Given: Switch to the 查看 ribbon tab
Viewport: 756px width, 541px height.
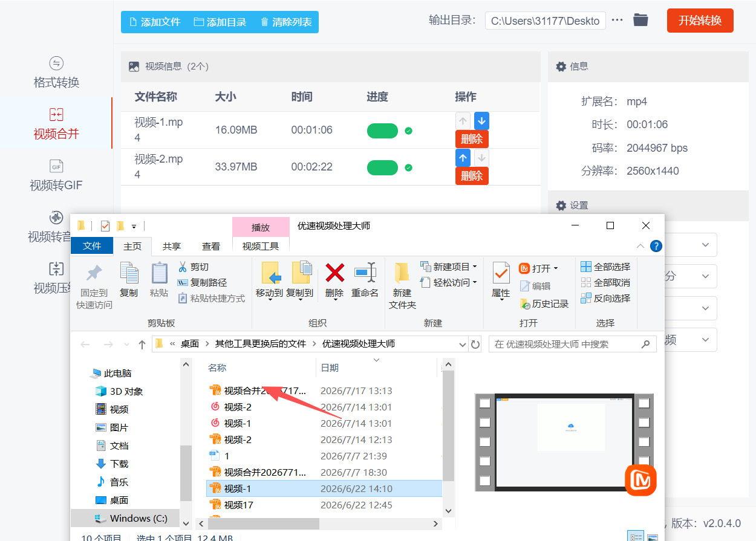Looking at the screenshot, I should point(211,246).
